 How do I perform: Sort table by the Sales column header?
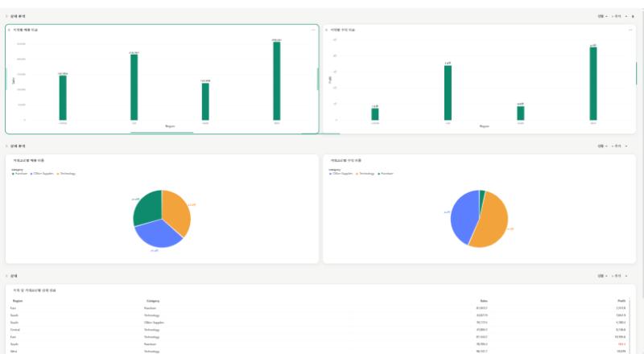coord(484,301)
